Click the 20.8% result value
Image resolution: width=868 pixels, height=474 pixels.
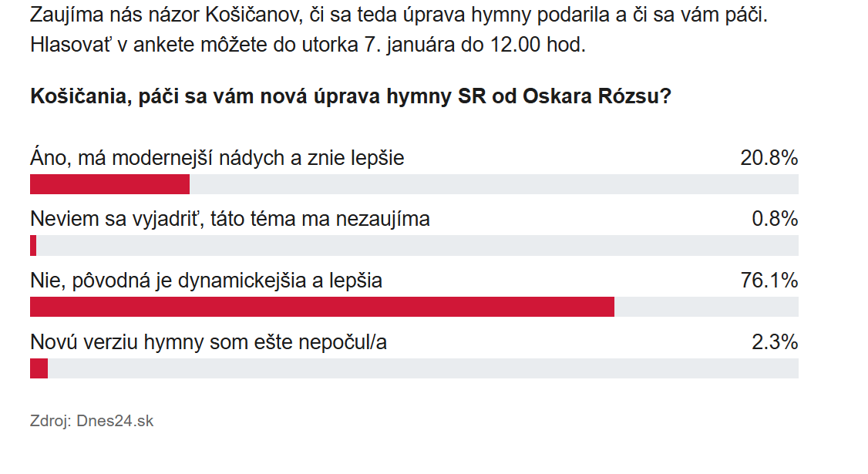(769, 158)
